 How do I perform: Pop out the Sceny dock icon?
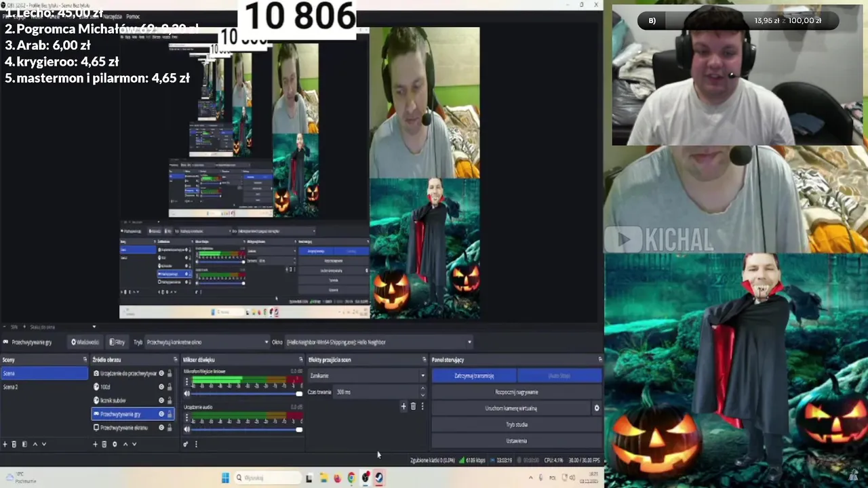tap(85, 359)
